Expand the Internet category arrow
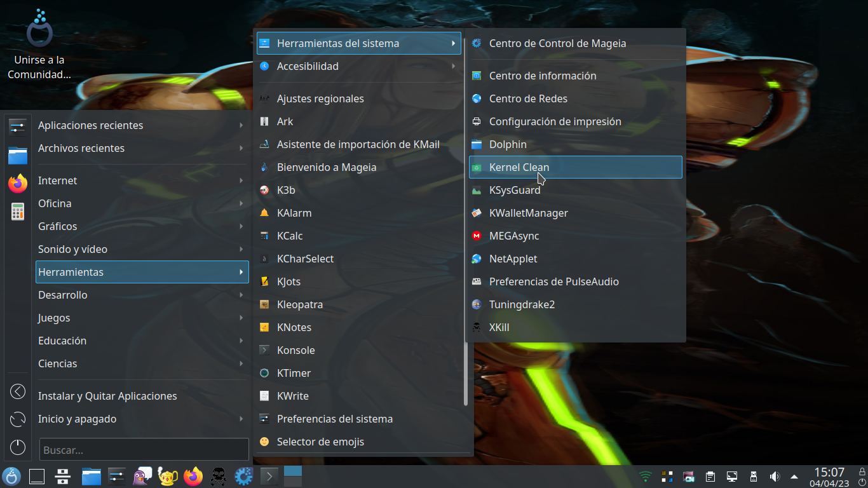This screenshot has width=868, height=488. 241,180
